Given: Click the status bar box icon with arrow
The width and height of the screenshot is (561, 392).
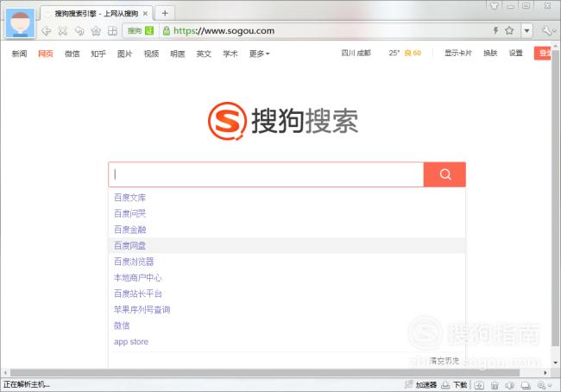Looking at the screenshot, I should [479, 385].
